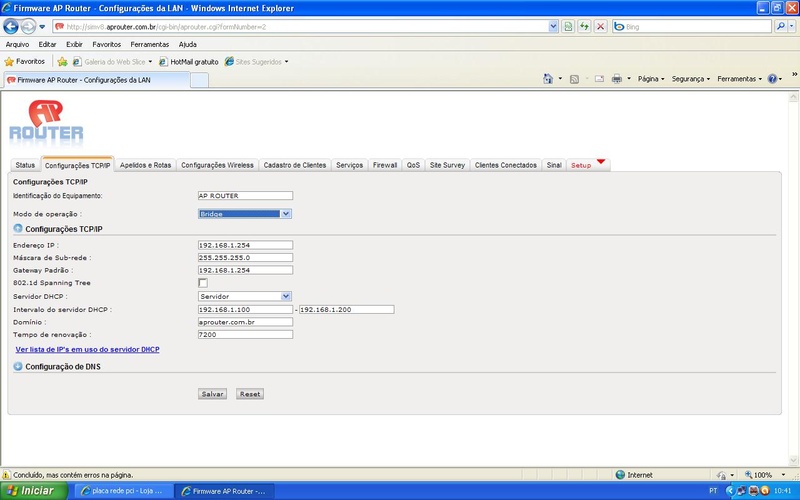Click the Gateway Padrão field
The width and height of the screenshot is (800, 500).
coord(245,270)
